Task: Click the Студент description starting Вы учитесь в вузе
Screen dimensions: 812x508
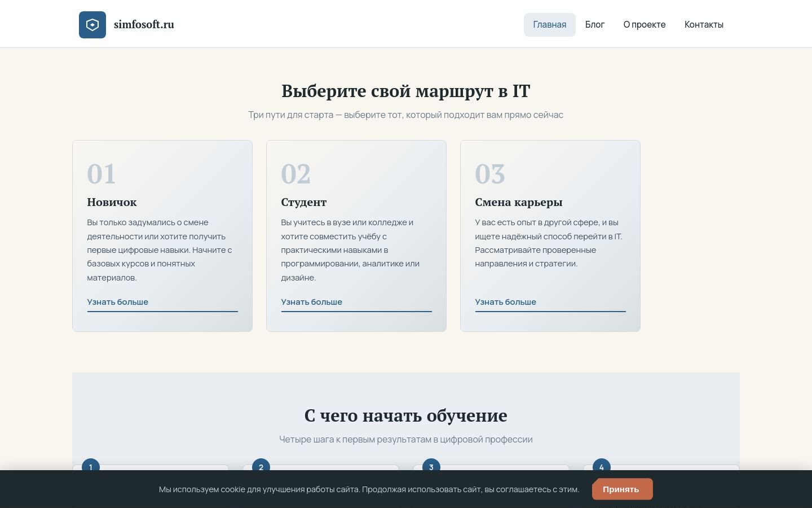Action: [351, 250]
